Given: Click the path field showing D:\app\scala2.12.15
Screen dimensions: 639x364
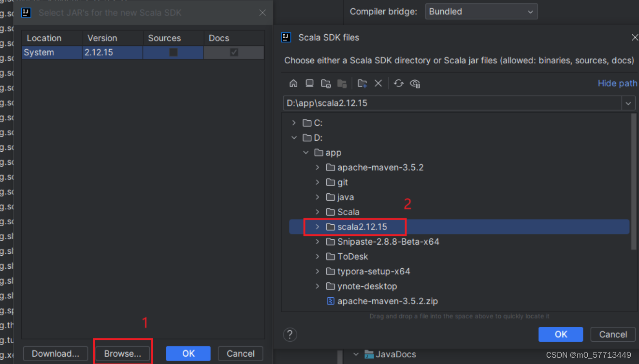Looking at the screenshot, I should point(452,103).
